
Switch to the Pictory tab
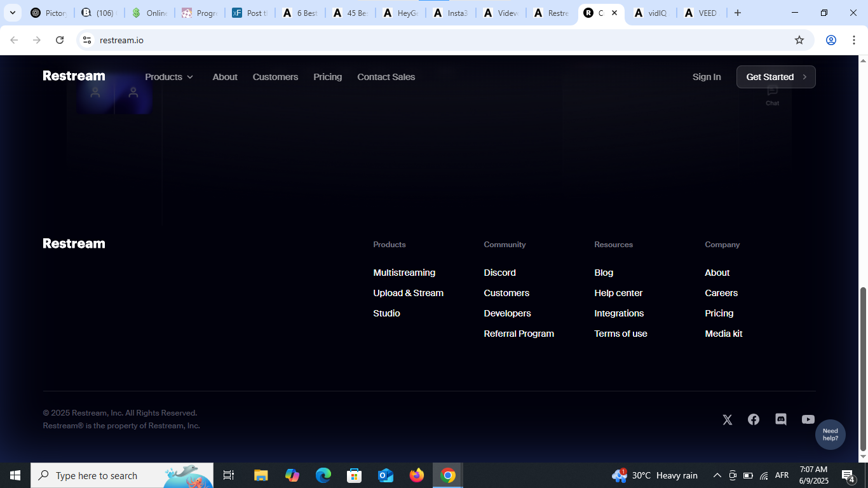[48, 13]
